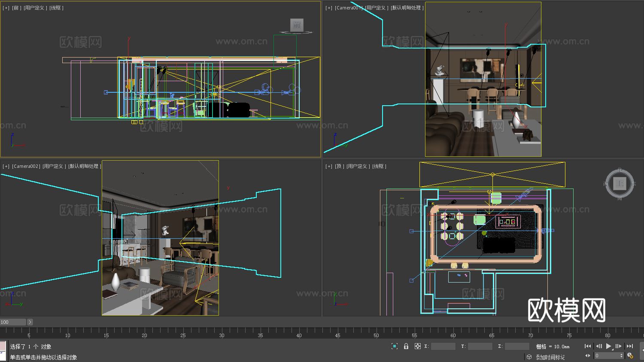Image resolution: width=644 pixels, height=362 pixels.
Task: Play the animation
Action: point(608,346)
